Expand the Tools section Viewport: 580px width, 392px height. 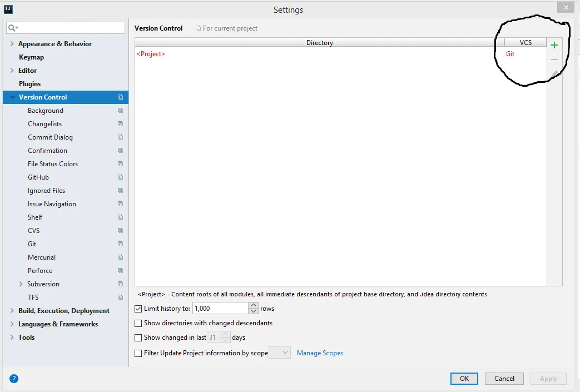12,338
